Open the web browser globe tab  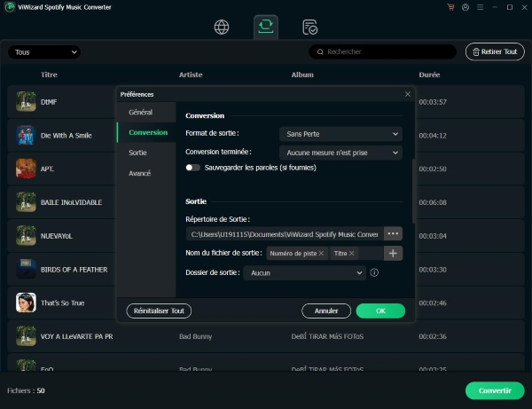click(x=222, y=28)
